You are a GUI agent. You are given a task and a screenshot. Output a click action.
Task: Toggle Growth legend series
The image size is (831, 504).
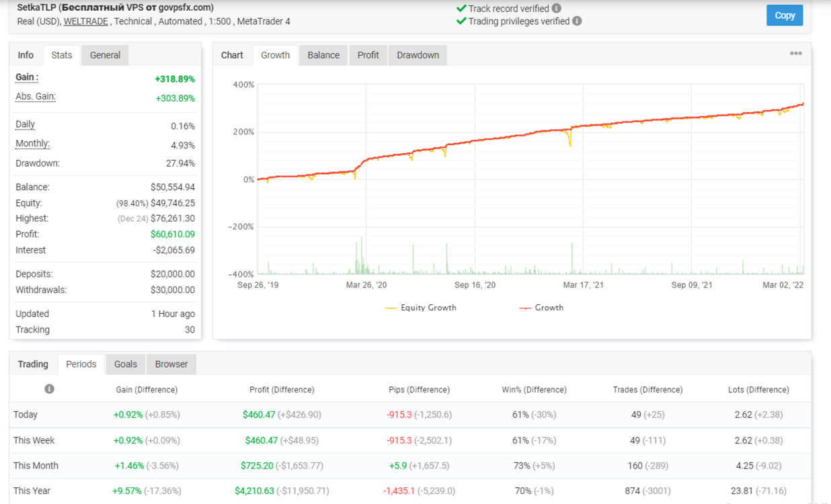(x=541, y=308)
